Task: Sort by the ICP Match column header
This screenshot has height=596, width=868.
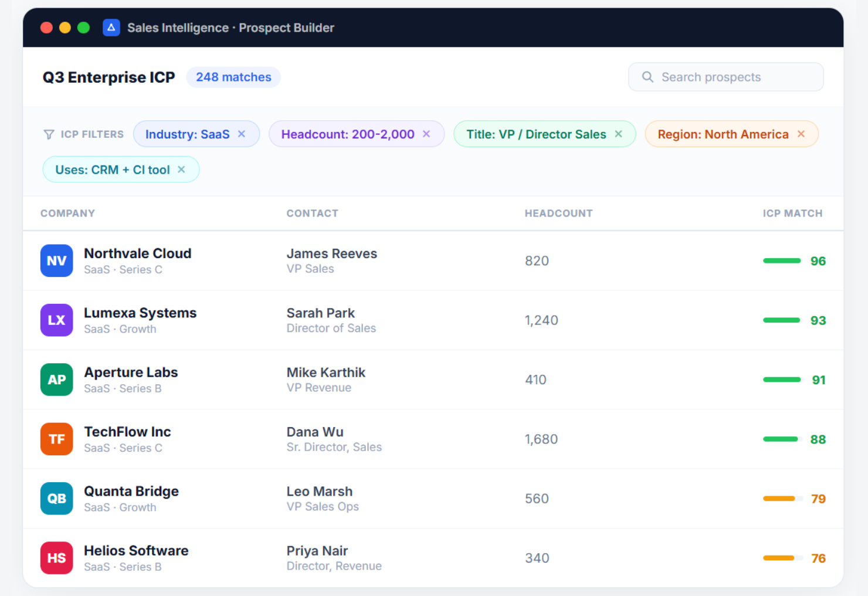Action: [x=792, y=214]
